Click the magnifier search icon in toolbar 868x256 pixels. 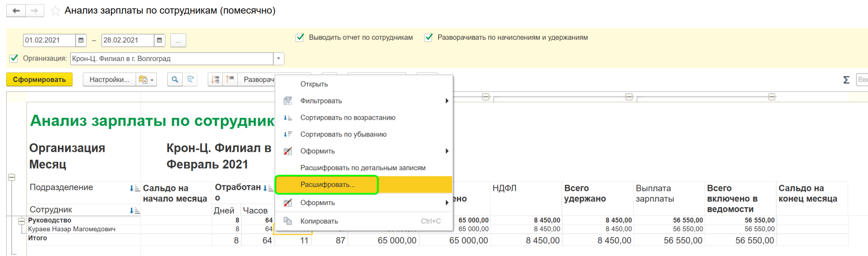point(175,80)
